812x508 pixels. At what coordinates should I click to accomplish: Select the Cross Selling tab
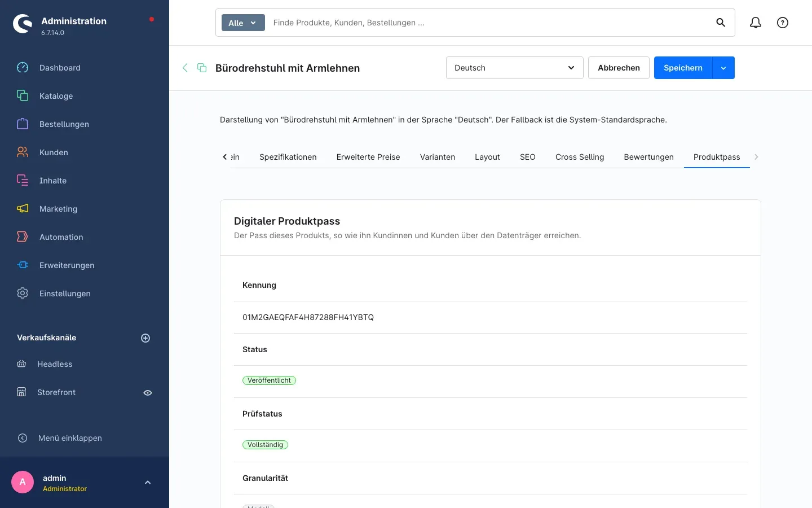coord(580,157)
